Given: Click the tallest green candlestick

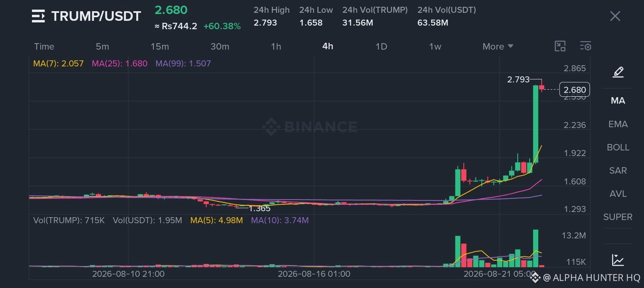Looking at the screenshot, I should pyautogui.click(x=536, y=124).
